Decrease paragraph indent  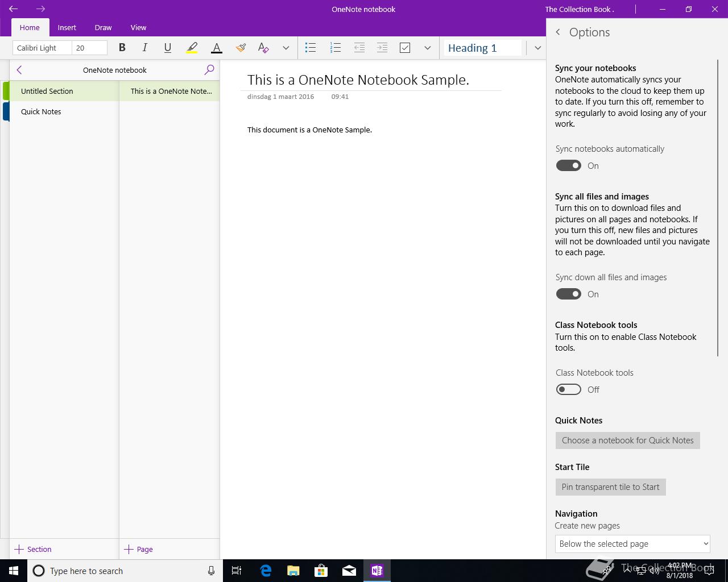tap(359, 48)
